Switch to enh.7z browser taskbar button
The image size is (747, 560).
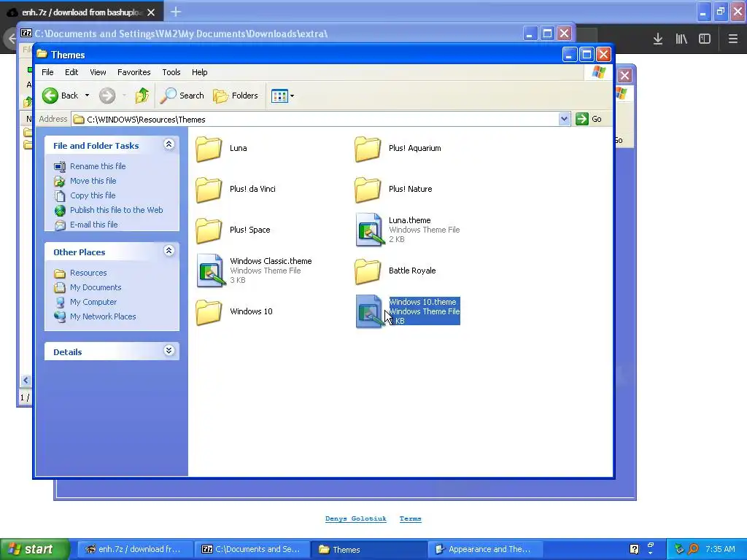click(134, 549)
